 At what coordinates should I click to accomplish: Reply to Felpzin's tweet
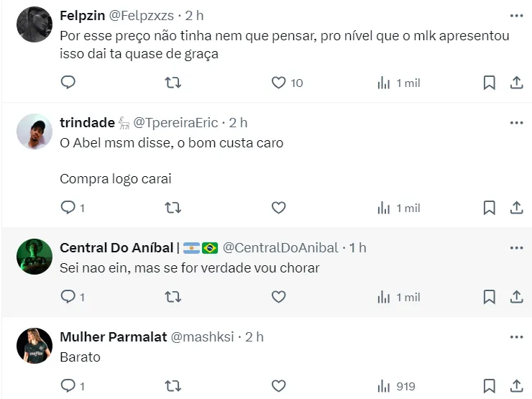point(68,83)
